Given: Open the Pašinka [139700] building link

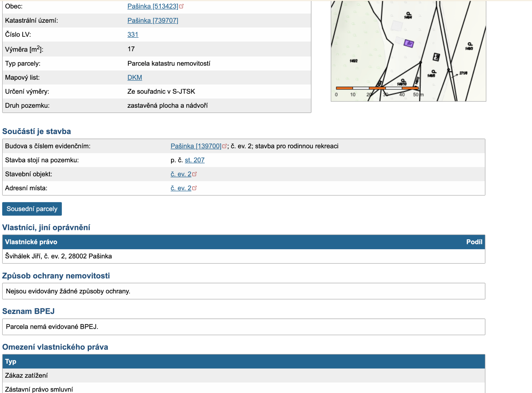Looking at the screenshot, I should coord(196,146).
